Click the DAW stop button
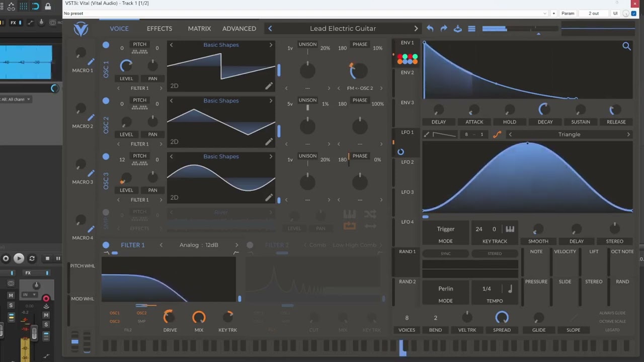The height and width of the screenshot is (362, 644). coord(47,258)
